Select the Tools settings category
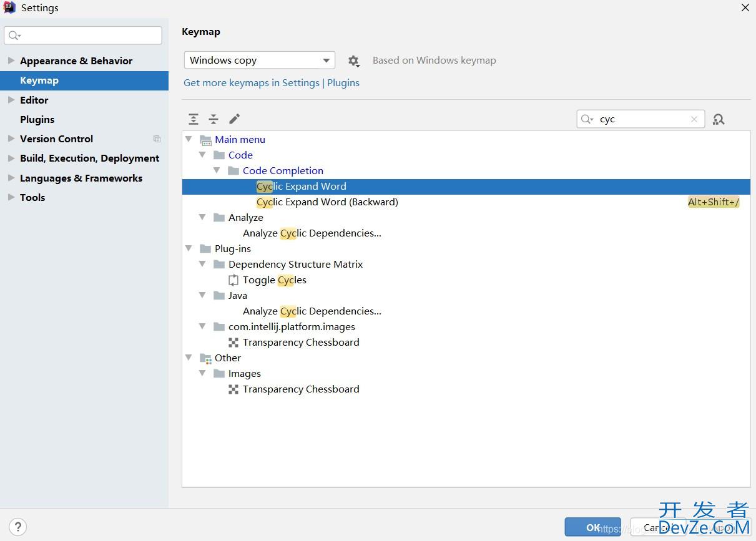 point(32,197)
